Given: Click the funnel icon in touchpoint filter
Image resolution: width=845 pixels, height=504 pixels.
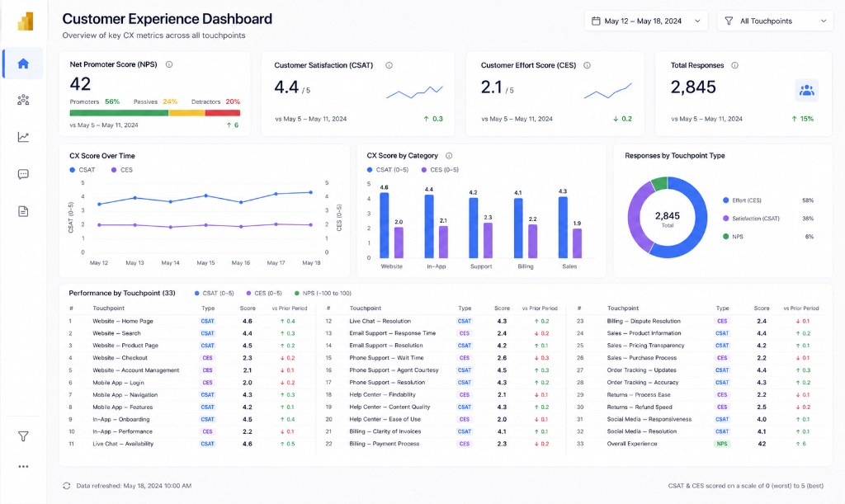Looking at the screenshot, I should click(729, 21).
